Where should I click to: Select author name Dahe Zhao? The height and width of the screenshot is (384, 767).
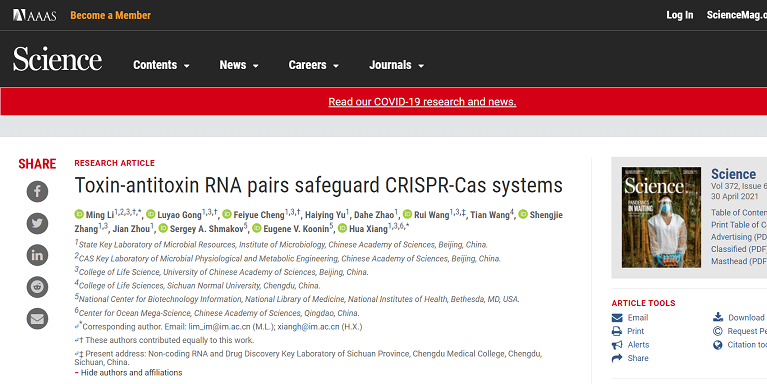click(374, 215)
